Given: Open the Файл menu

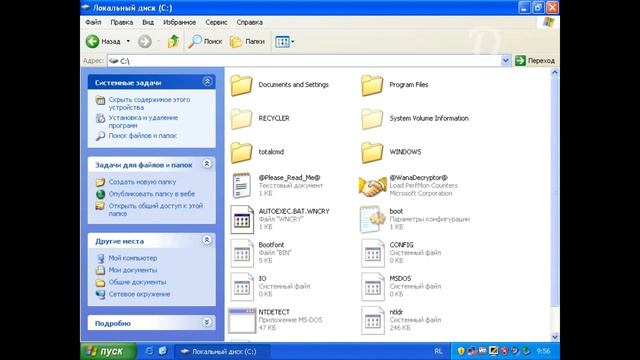Looking at the screenshot, I should pyautogui.click(x=93, y=22).
